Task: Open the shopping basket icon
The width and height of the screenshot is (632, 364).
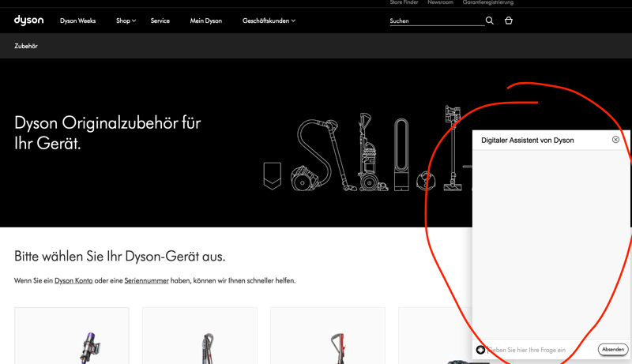Action: tap(509, 21)
